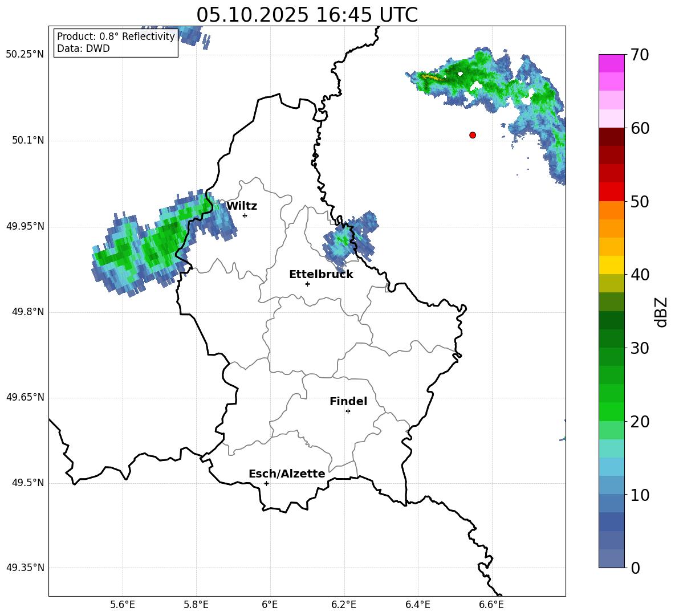
Task: Click the colorbar tick value 10
Action: (x=640, y=495)
